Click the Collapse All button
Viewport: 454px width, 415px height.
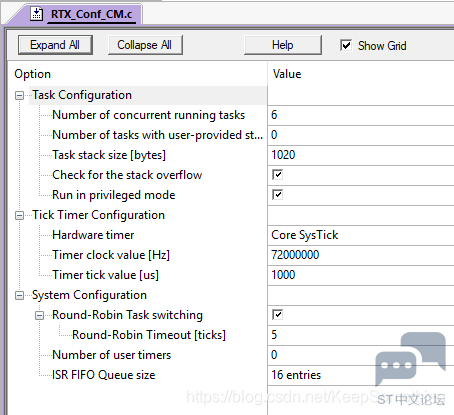(145, 45)
